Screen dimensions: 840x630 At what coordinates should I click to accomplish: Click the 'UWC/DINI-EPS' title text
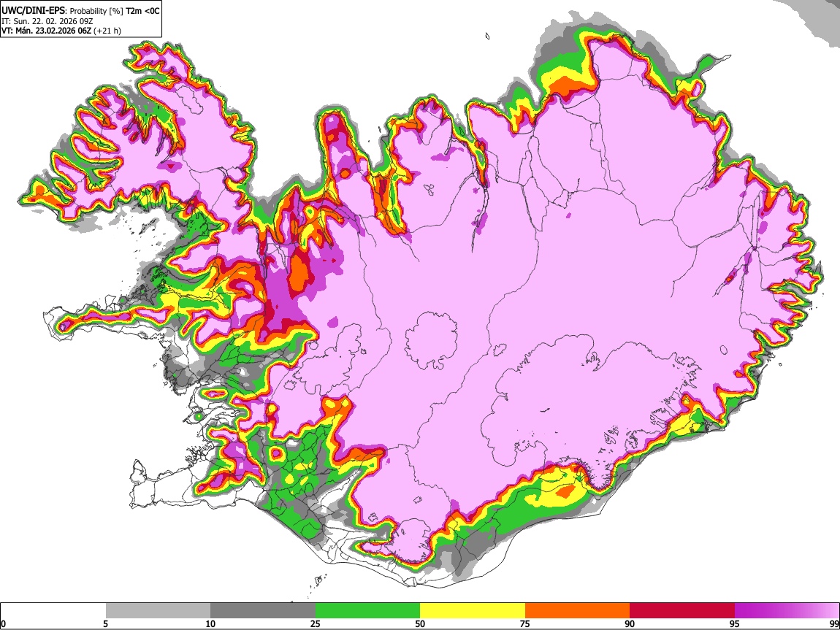(33, 11)
